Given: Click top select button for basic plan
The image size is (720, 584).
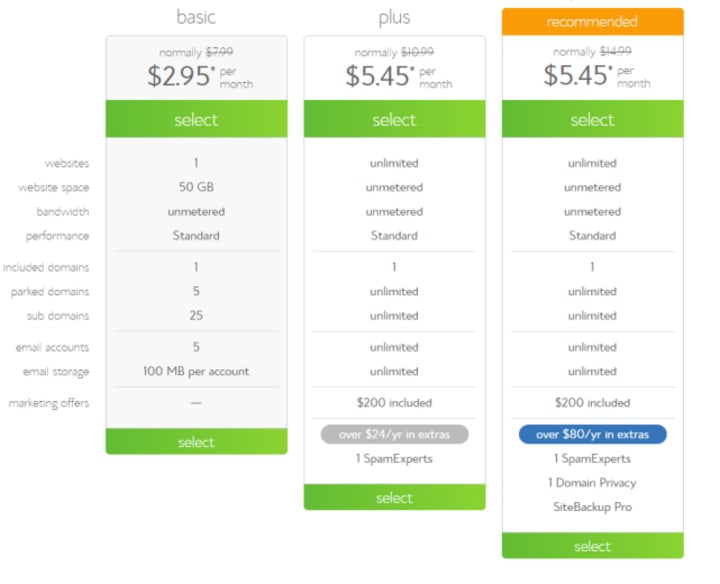Looking at the screenshot, I should tap(197, 119).
